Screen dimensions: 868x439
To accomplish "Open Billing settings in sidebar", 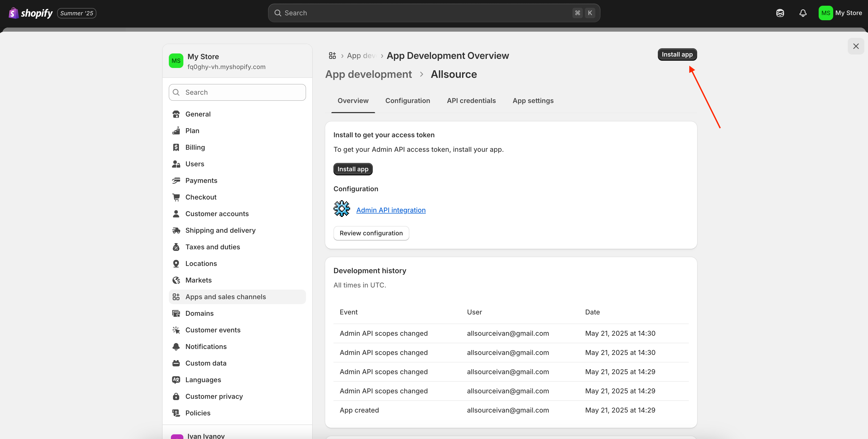I will tap(195, 147).
